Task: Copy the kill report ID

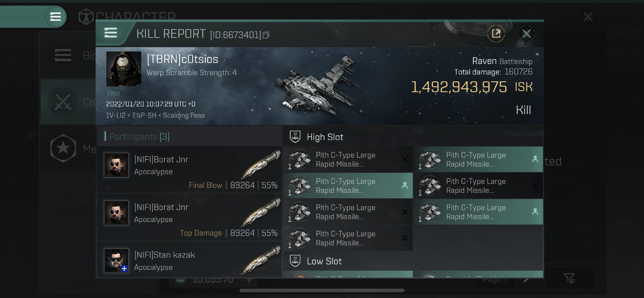Action: coord(266,35)
